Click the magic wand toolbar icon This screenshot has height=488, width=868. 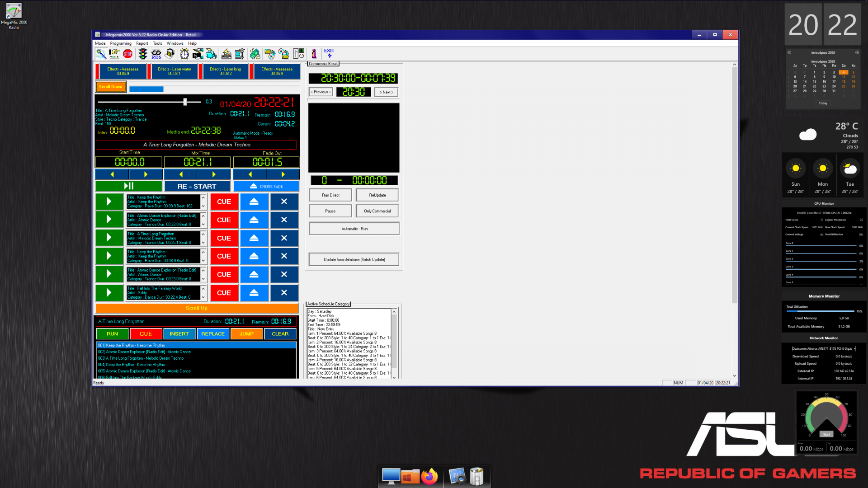click(101, 54)
